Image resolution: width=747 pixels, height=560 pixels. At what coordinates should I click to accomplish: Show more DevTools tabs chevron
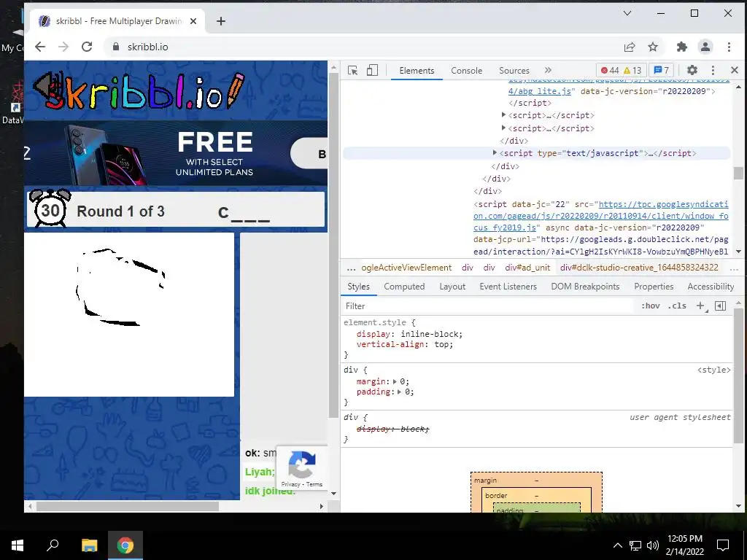(548, 71)
